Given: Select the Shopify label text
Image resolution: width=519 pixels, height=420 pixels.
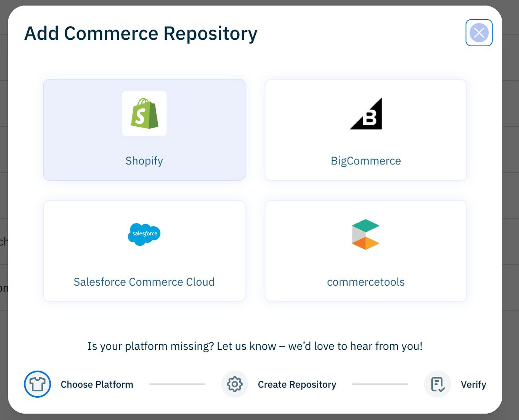Looking at the screenshot, I should point(144,161).
